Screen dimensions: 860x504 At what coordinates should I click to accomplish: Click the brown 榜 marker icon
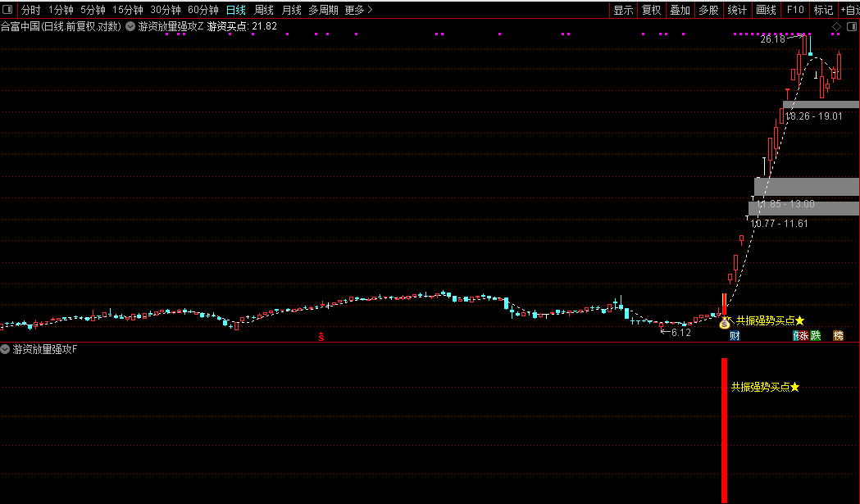coord(838,335)
